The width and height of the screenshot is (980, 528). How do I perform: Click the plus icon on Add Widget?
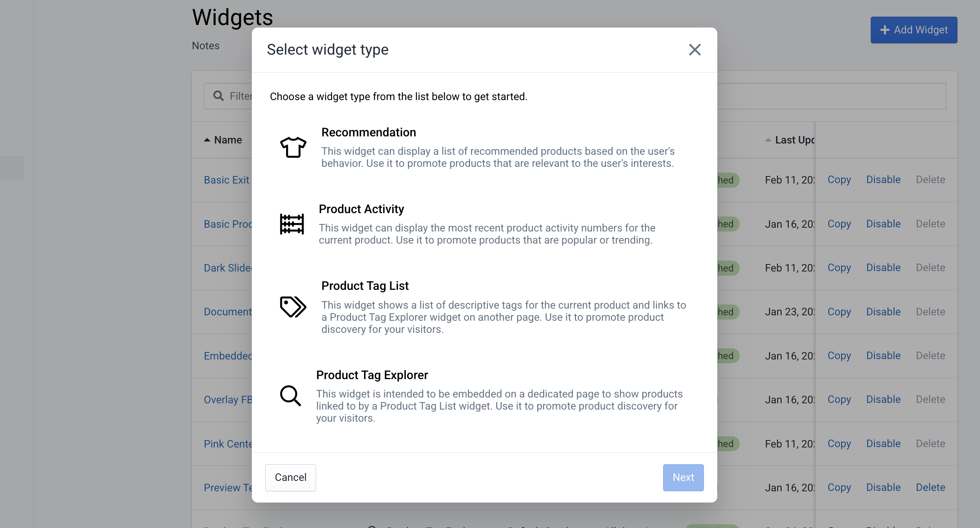885,30
